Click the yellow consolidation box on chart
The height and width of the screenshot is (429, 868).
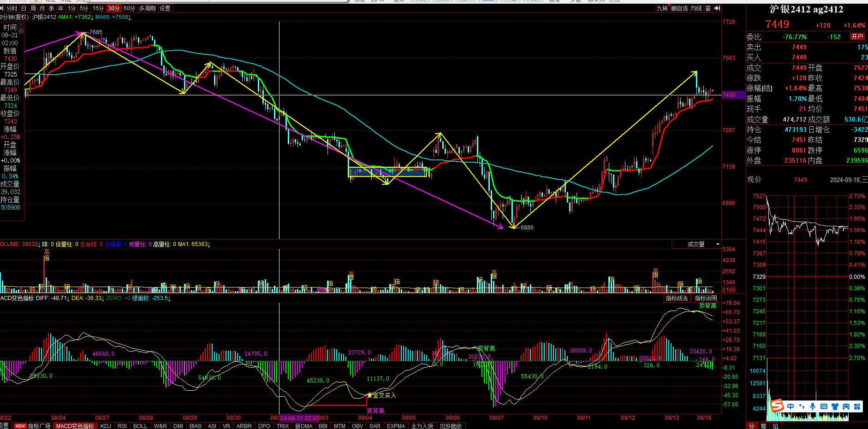tap(387, 172)
